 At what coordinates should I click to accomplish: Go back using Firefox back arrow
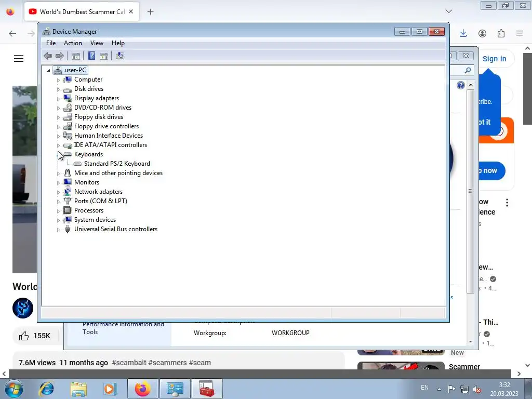(12, 33)
